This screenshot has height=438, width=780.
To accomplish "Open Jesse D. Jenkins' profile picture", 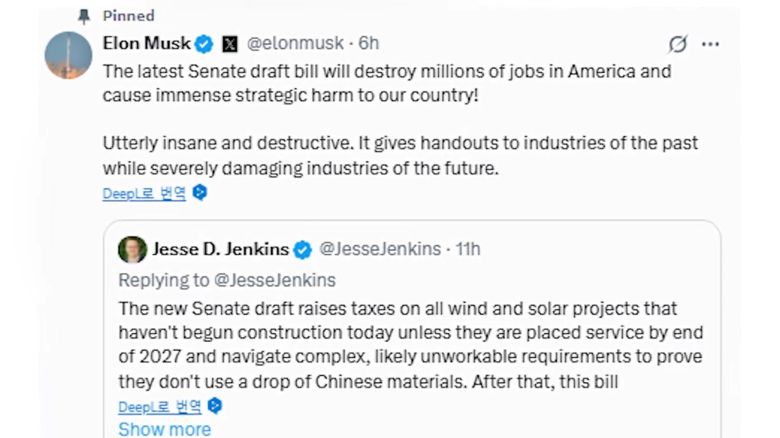I will tap(132, 250).
